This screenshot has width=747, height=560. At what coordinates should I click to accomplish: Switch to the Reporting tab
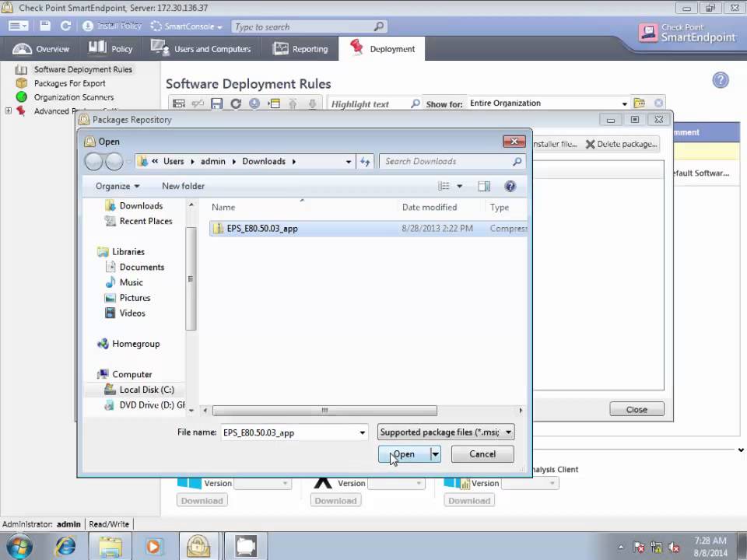click(300, 48)
